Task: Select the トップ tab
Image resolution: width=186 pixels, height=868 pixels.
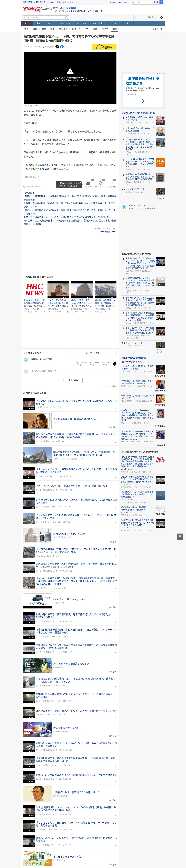Action: pyautogui.click(x=27, y=23)
